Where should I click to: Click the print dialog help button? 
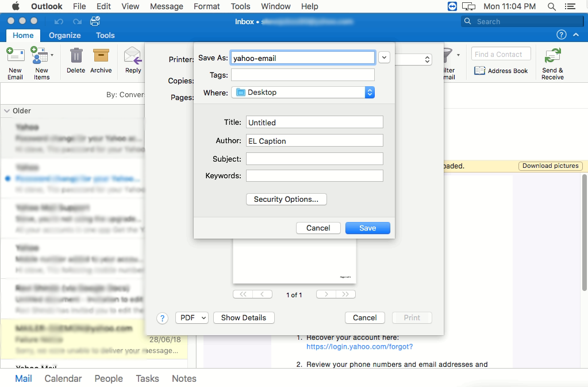[x=162, y=319]
